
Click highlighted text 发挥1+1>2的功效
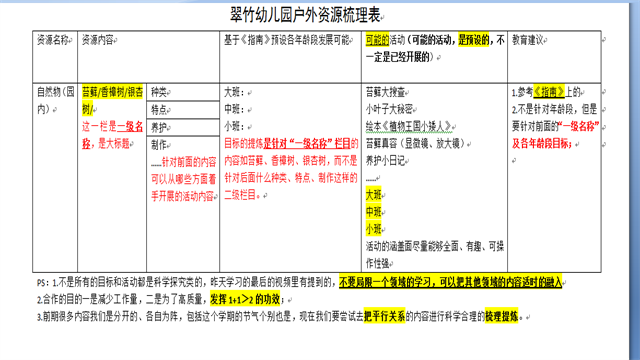[245, 299]
